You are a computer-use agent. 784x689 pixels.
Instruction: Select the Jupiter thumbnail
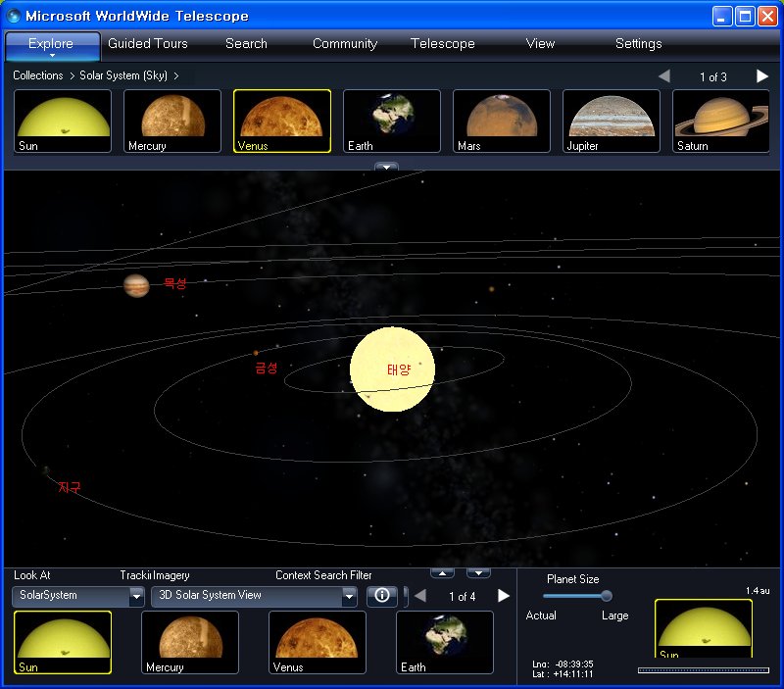[611, 121]
